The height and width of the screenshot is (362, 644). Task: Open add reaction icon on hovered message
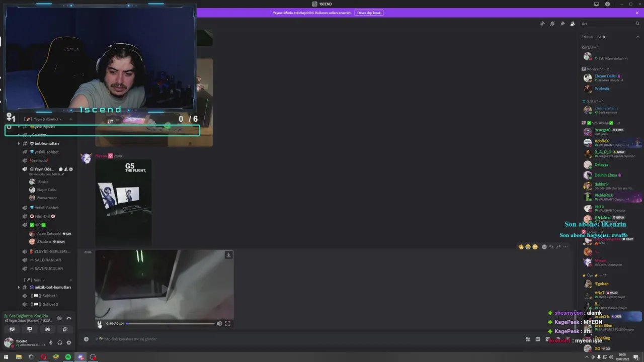[x=544, y=247]
